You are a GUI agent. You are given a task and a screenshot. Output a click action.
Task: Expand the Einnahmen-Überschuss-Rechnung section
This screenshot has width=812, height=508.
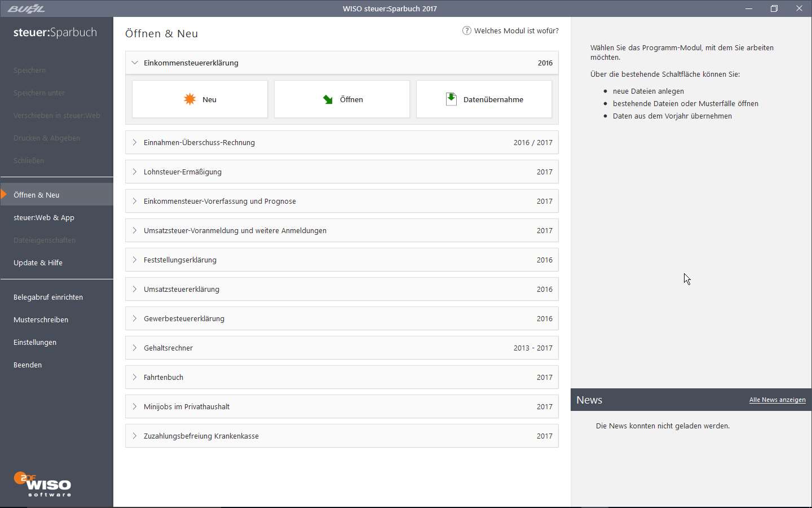[135, 143]
